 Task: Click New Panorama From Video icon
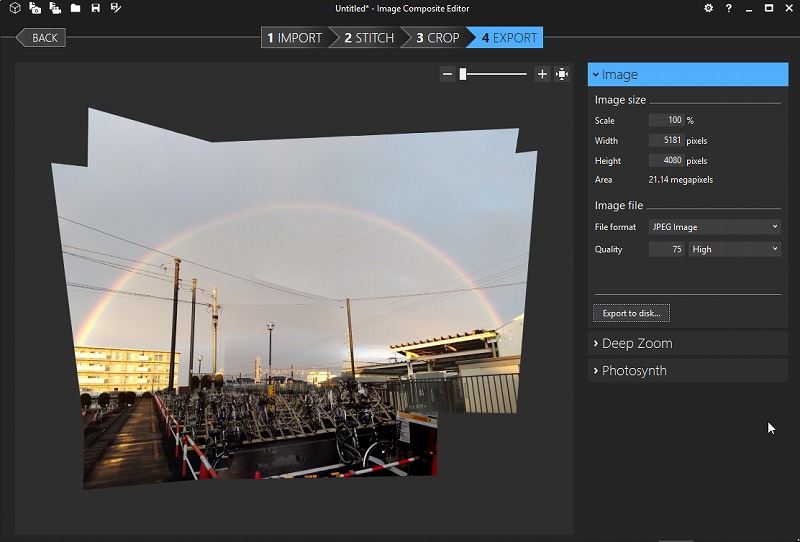[x=55, y=8]
